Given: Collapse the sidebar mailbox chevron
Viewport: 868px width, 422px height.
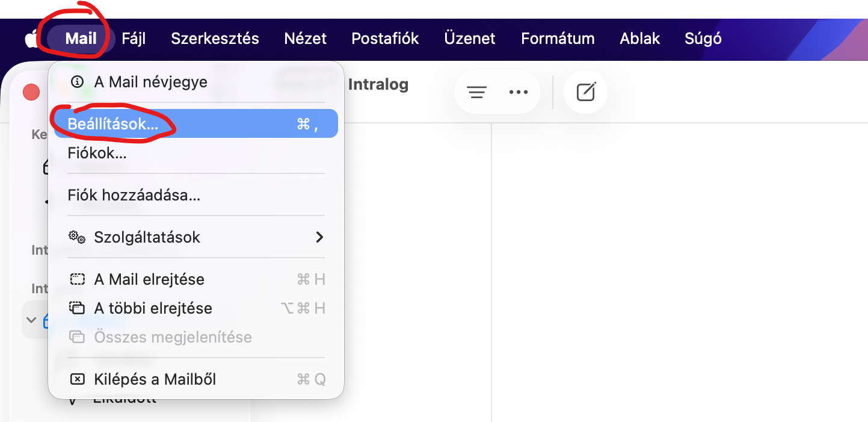Looking at the screenshot, I should pos(31,320).
